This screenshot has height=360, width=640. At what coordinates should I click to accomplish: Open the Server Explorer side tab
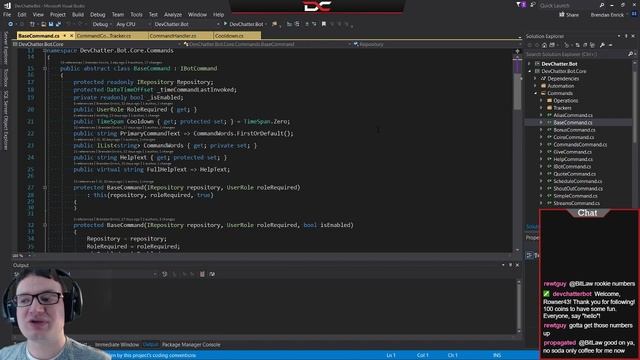5,48
